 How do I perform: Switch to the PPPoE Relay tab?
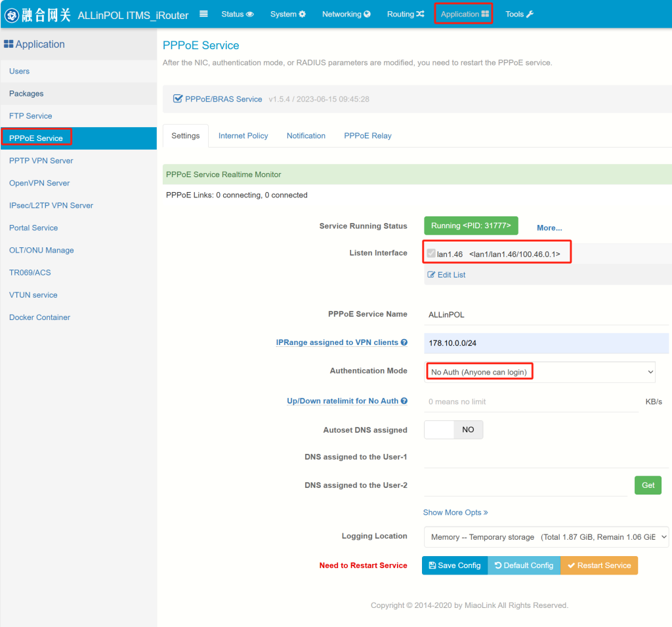point(367,136)
